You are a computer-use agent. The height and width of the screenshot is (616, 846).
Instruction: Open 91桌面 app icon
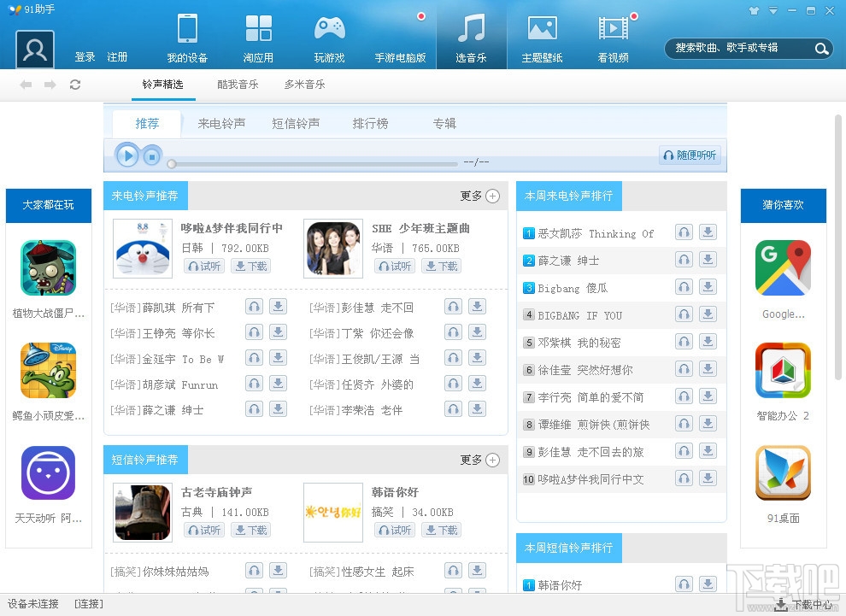pos(783,473)
